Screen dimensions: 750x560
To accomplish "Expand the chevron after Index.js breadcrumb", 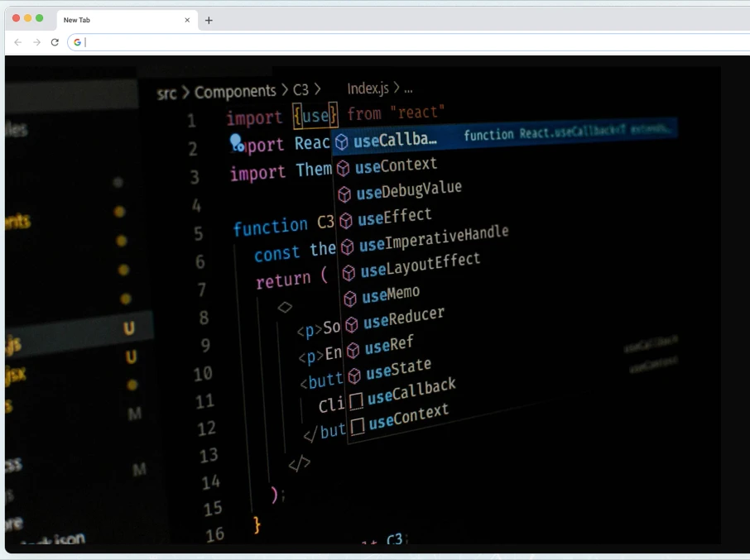I will coord(396,88).
